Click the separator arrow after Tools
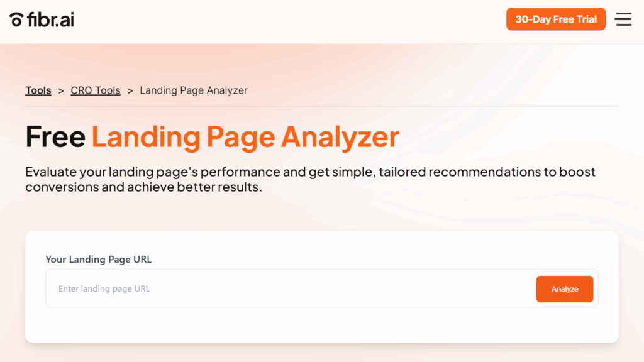Image resolution: width=644 pixels, height=362 pixels. point(61,90)
